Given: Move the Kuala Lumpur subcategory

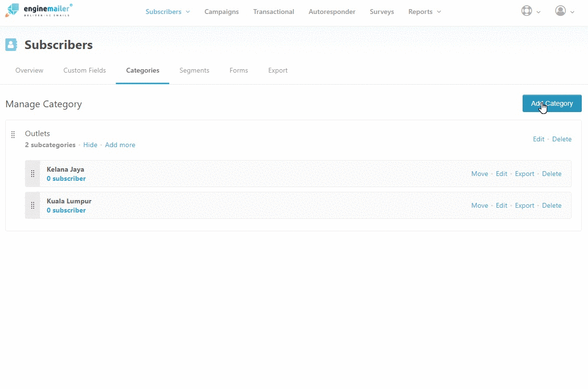Looking at the screenshot, I should coord(479,205).
